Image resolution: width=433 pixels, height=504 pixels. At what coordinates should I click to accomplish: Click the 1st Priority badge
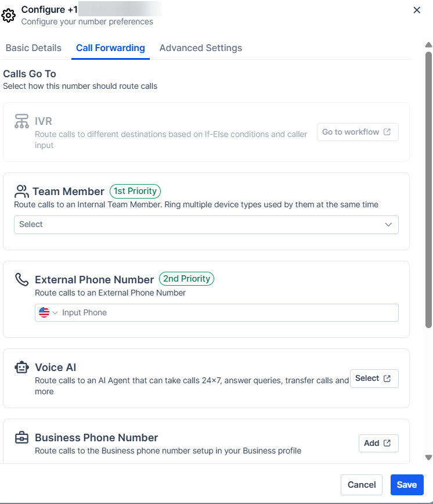click(x=135, y=191)
